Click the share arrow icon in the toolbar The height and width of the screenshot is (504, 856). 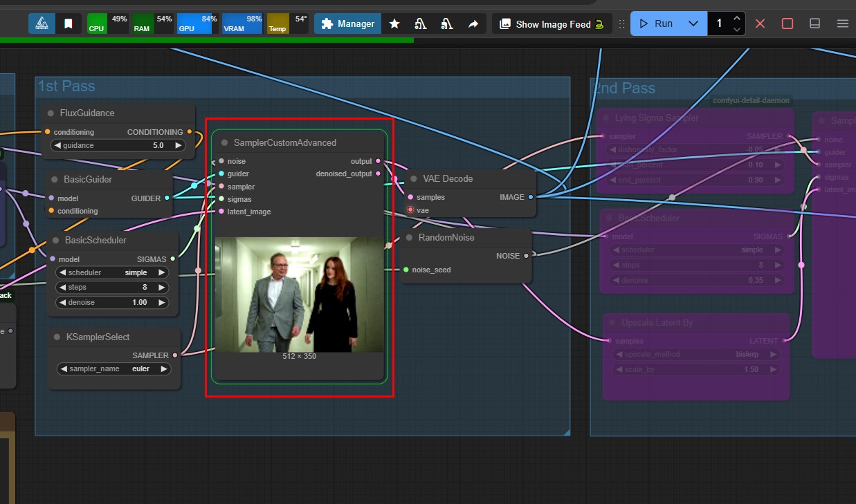(473, 24)
